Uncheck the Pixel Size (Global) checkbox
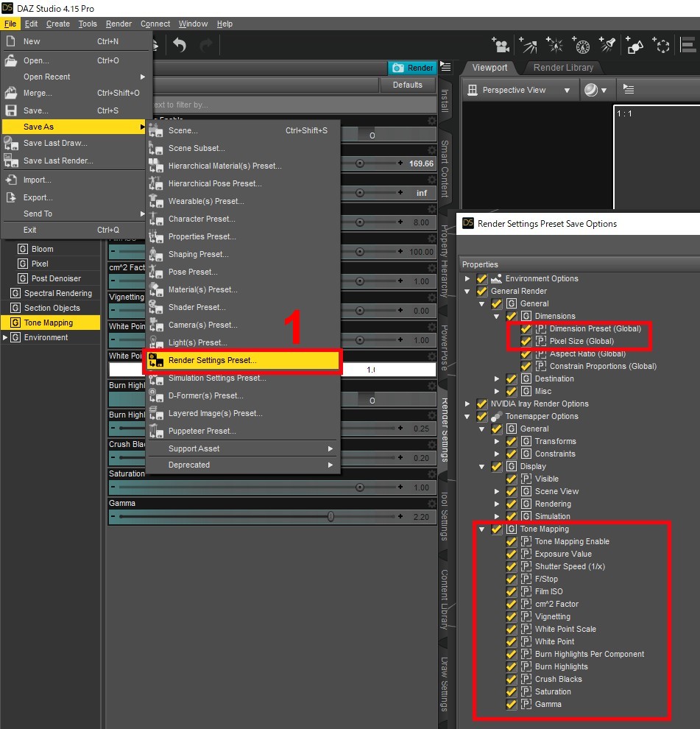The width and height of the screenshot is (700, 729). 526,341
